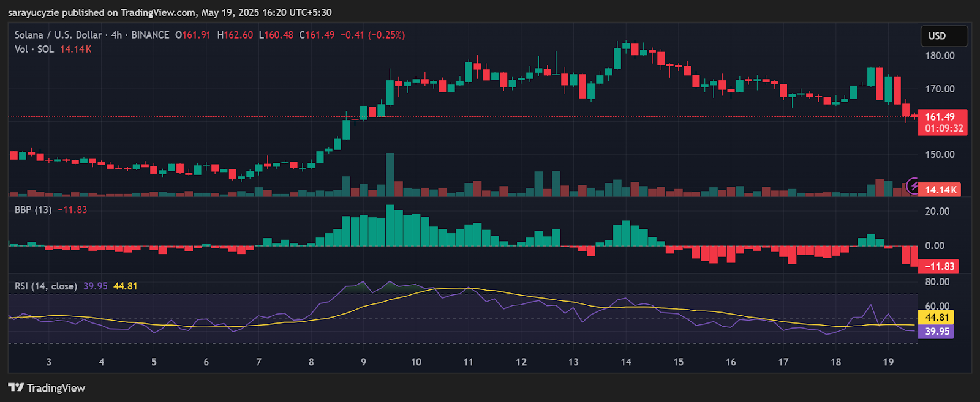
Task: Click the red 161.49 current price label
Action: 942,117
